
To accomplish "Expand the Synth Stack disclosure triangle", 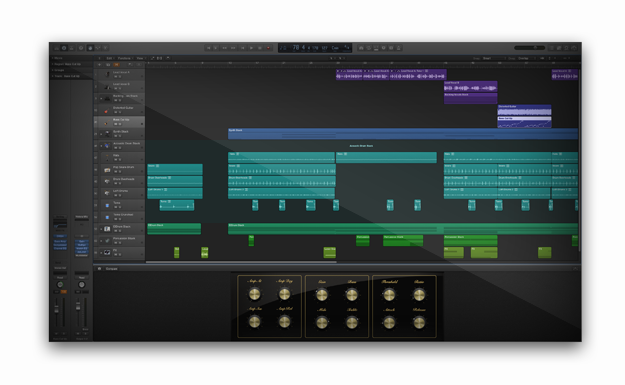I will [x=101, y=134].
